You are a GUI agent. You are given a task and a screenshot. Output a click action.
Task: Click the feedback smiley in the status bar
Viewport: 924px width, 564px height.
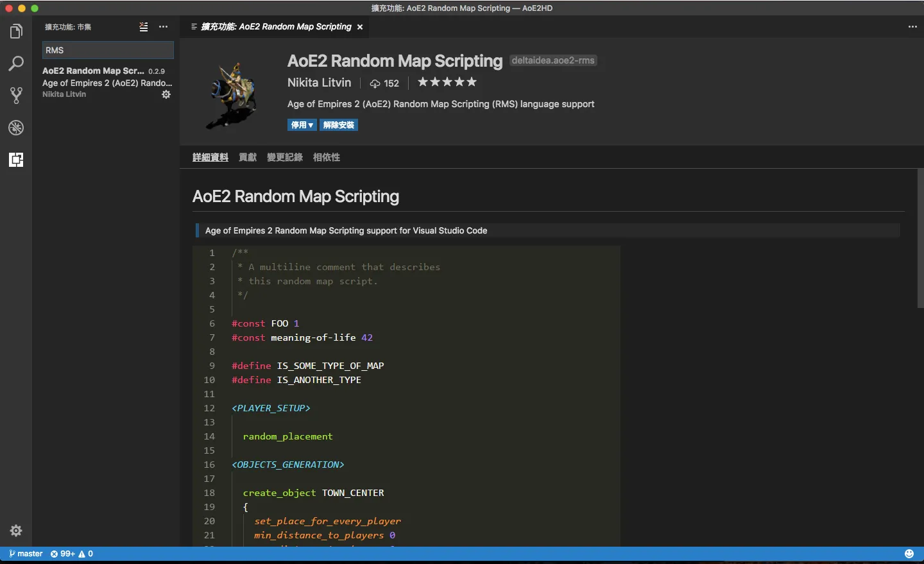click(x=909, y=553)
